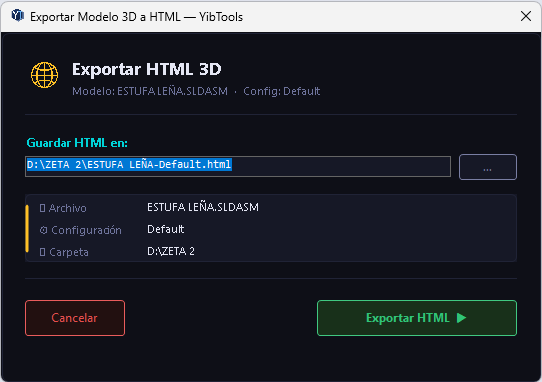The width and height of the screenshot is (542, 382).
Task: Click 'Modelo: ESTUFA LEÑA.SLDASM' subtitle text
Action: point(150,91)
